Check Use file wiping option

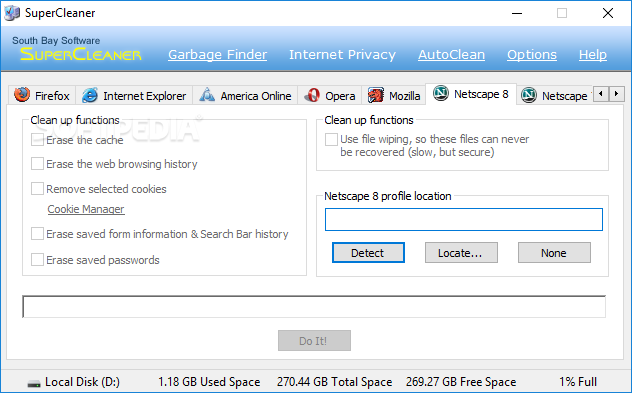click(331, 139)
